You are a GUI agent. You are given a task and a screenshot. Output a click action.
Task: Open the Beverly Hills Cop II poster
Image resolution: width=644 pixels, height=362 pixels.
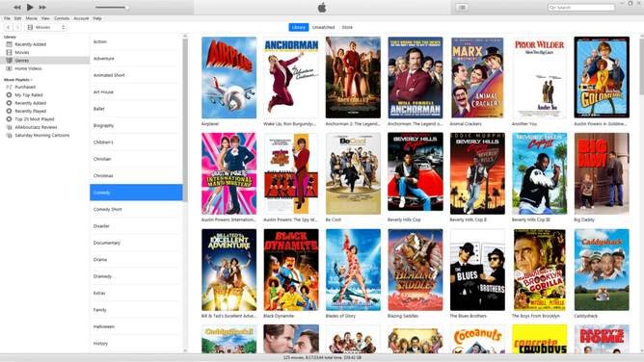pos(477,174)
